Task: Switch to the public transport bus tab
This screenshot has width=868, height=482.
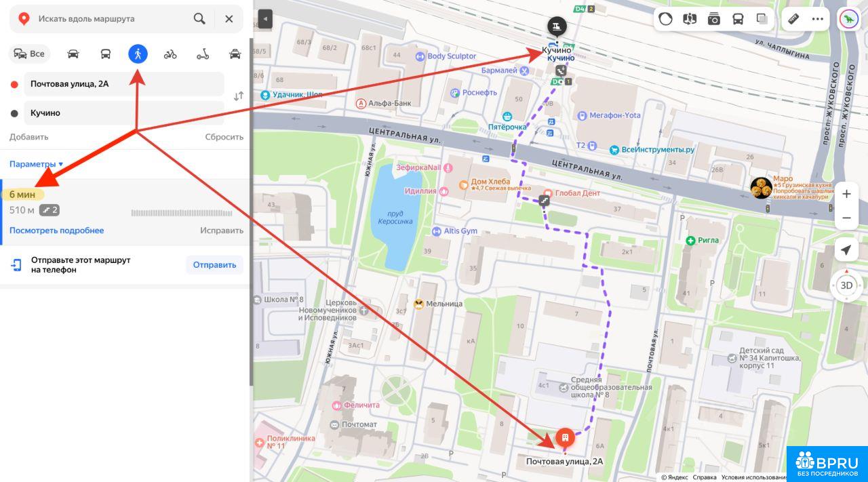Action: [x=106, y=54]
